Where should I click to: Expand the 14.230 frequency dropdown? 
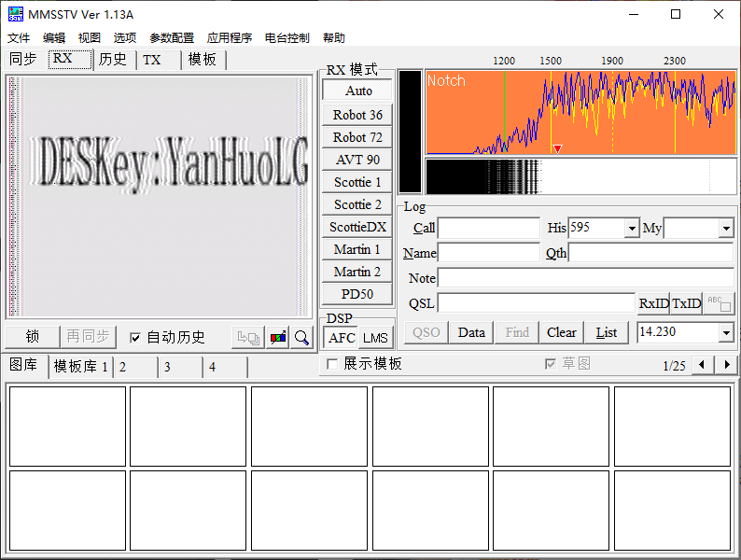(726, 332)
